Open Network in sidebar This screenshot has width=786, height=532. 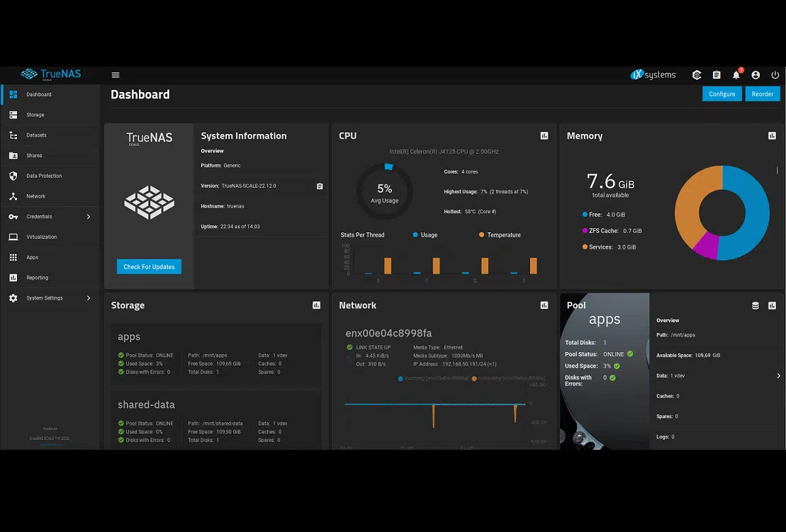tap(50, 196)
